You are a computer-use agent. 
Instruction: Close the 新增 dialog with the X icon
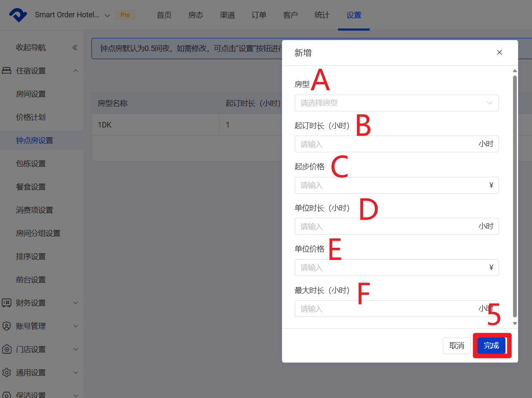point(500,53)
